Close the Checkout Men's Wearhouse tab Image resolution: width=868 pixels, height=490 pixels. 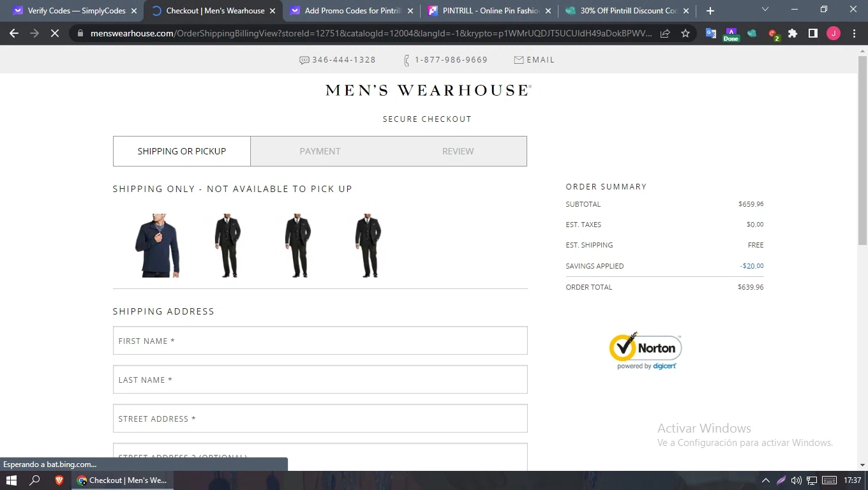(x=273, y=11)
